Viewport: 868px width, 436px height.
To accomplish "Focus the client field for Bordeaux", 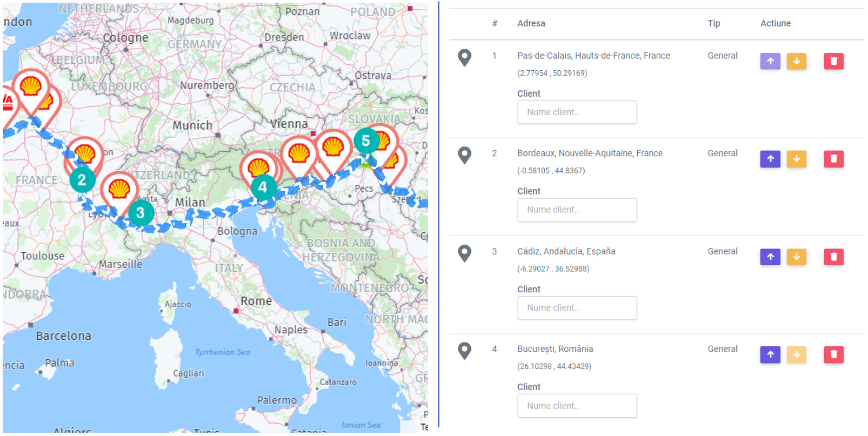I will point(577,210).
